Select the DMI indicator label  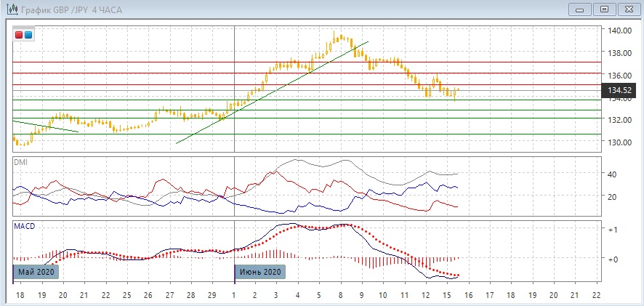pos(20,161)
